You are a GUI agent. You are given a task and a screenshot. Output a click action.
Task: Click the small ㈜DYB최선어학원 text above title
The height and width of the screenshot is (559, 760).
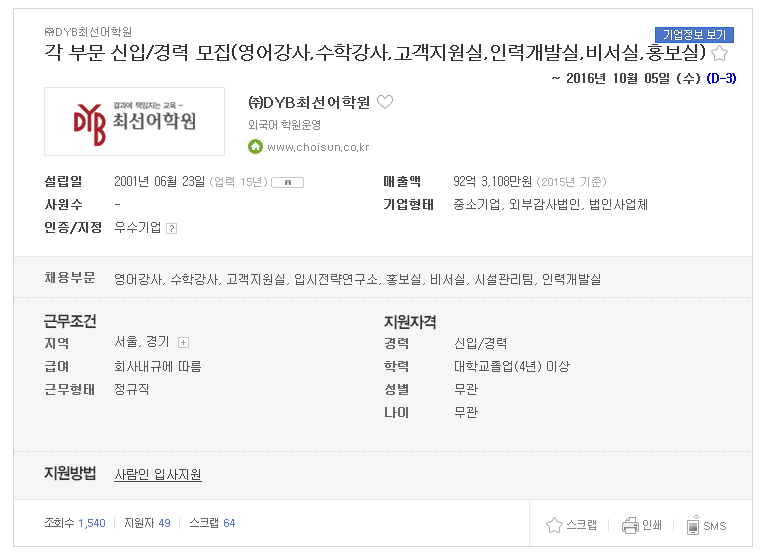[88, 32]
